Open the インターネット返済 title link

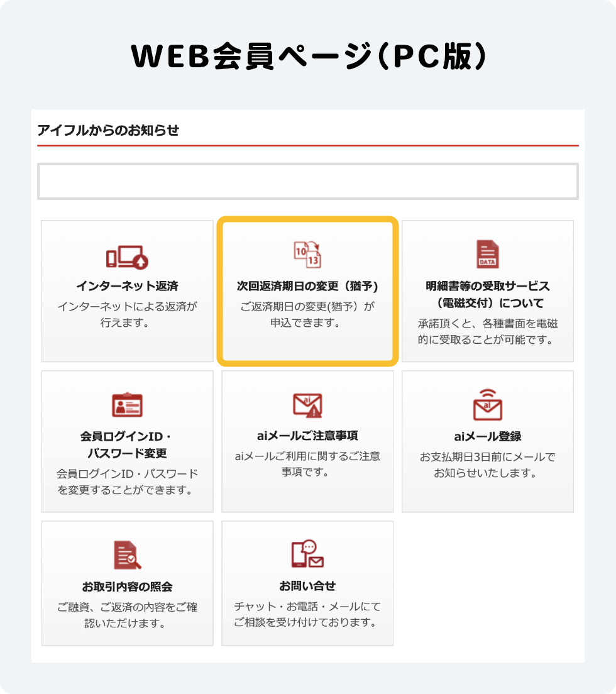click(128, 286)
